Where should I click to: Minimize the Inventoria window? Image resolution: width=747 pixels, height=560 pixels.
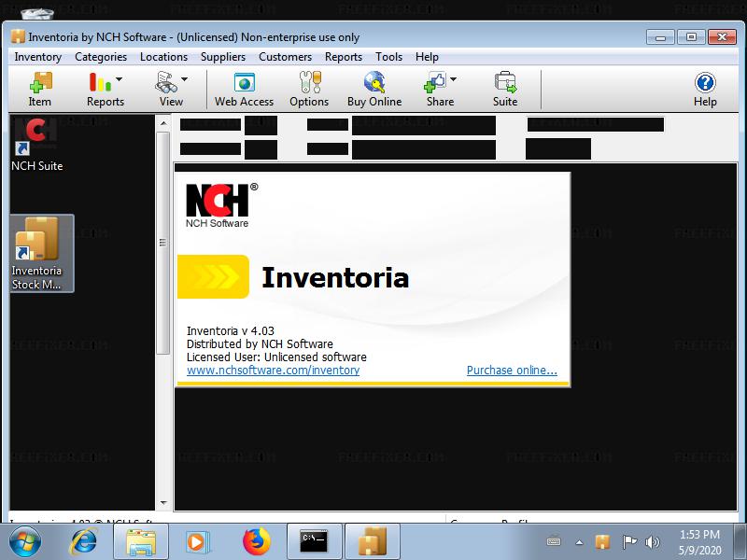(x=660, y=37)
